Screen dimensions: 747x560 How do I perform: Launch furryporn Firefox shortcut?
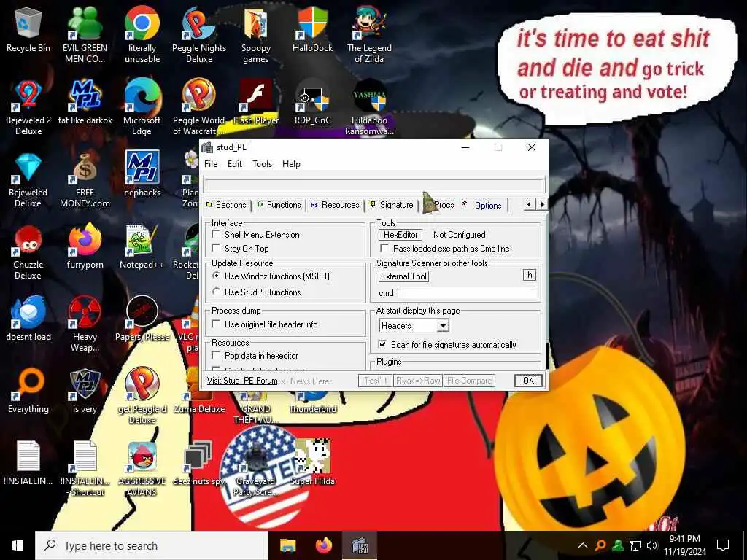point(85,246)
